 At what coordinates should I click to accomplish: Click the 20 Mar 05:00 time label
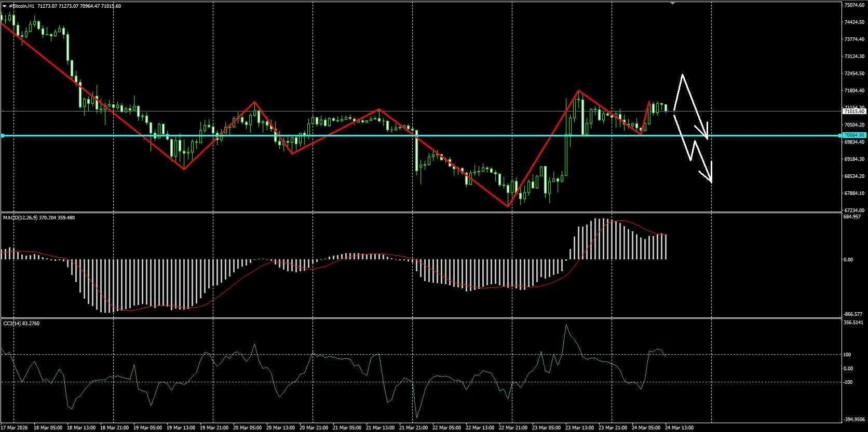[x=247, y=428]
